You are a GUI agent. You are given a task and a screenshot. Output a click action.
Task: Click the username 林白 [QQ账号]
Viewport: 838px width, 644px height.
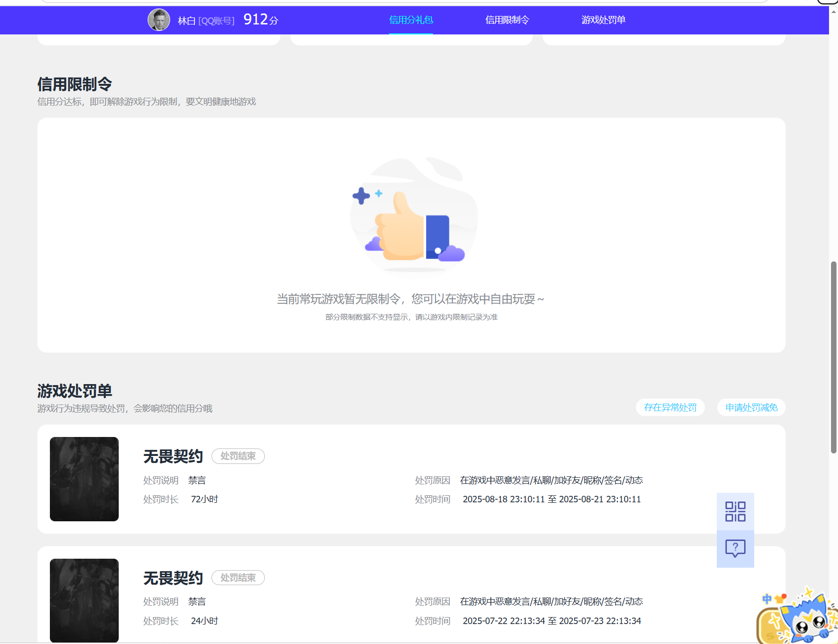point(206,21)
